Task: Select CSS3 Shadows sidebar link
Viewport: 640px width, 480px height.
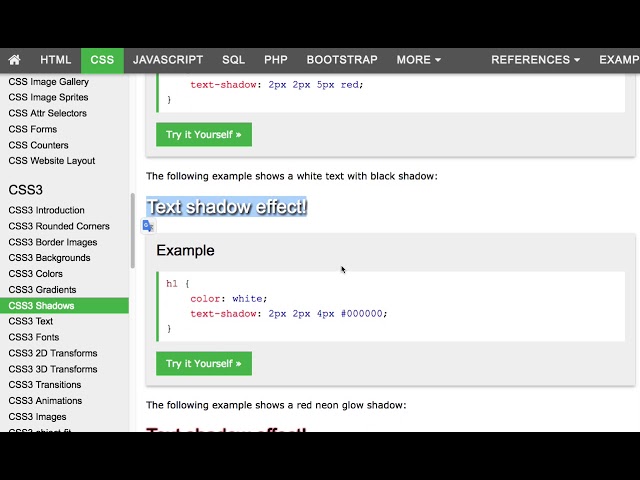Action: (x=41, y=306)
